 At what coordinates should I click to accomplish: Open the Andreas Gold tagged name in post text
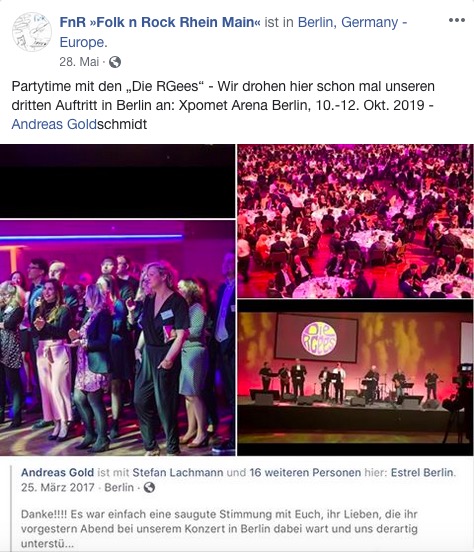pyautogui.click(x=54, y=124)
